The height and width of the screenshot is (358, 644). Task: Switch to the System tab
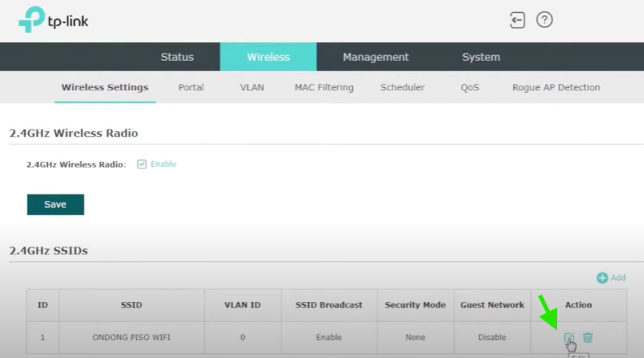481,57
